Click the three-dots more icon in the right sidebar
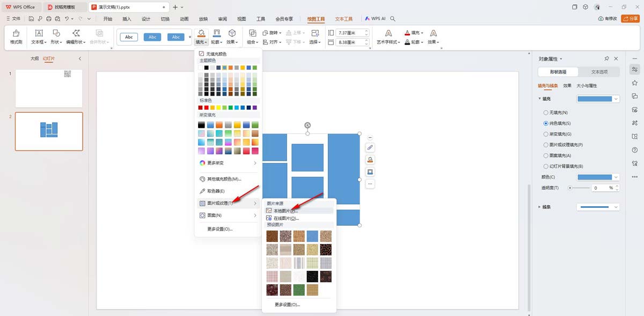This screenshot has width=644, height=316. tap(635, 176)
